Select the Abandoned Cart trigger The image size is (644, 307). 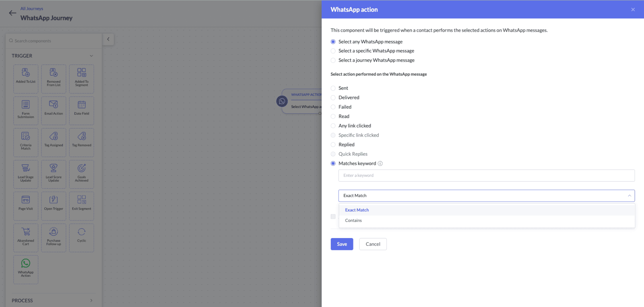[x=26, y=238]
